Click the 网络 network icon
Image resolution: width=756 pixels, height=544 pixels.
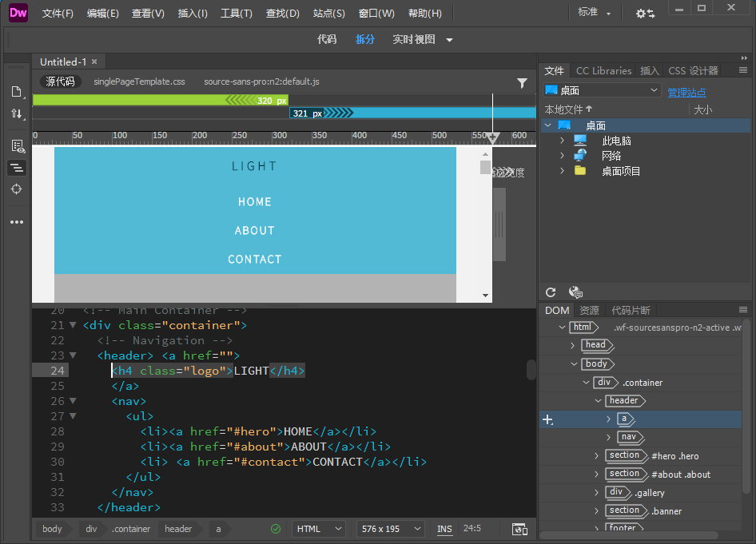580,156
